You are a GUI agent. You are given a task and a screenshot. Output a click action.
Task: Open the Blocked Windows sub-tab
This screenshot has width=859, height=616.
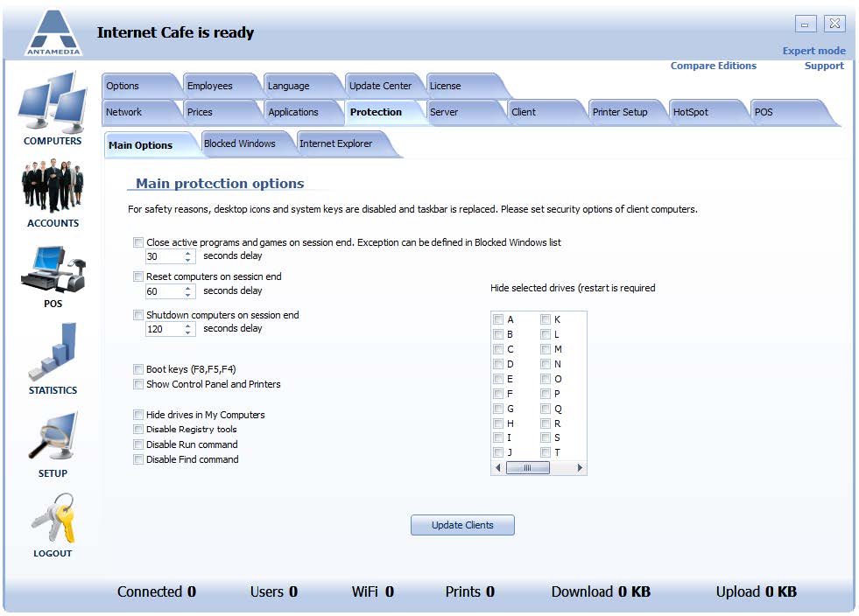coord(247,144)
